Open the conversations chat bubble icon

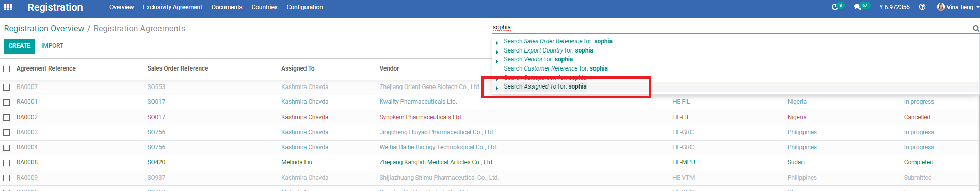(857, 7)
